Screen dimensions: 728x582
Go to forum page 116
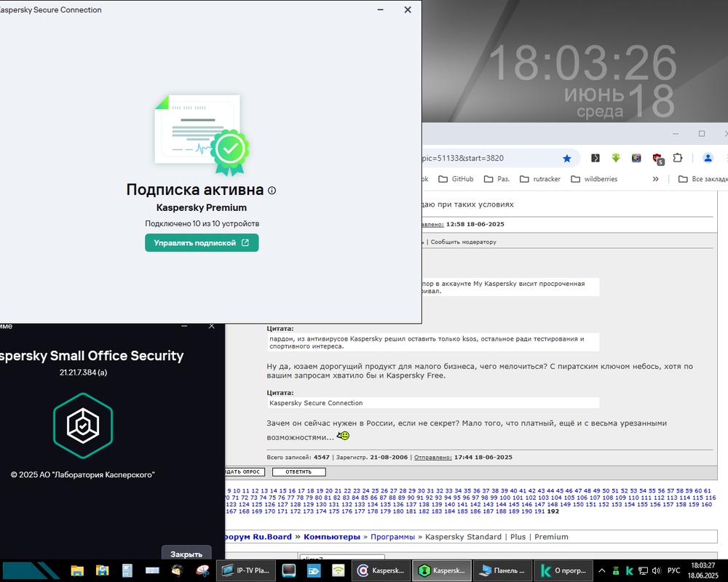[711, 498]
